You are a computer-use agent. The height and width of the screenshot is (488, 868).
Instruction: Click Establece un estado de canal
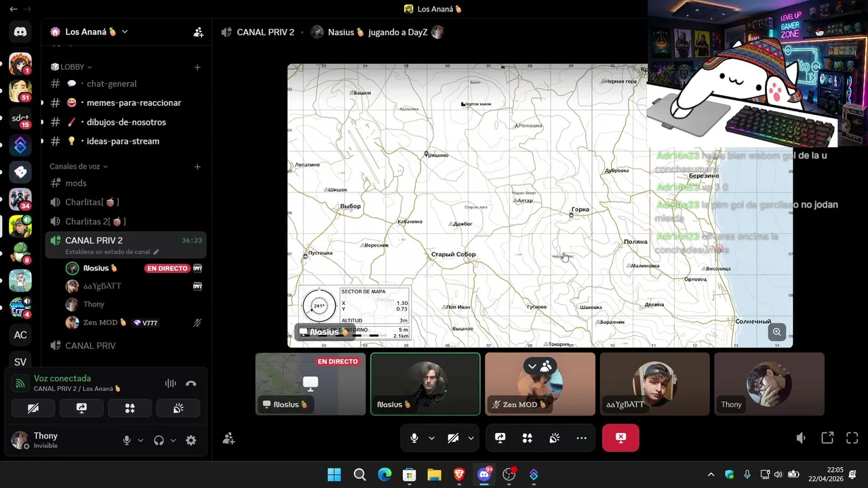pyautogui.click(x=112, y=252)
